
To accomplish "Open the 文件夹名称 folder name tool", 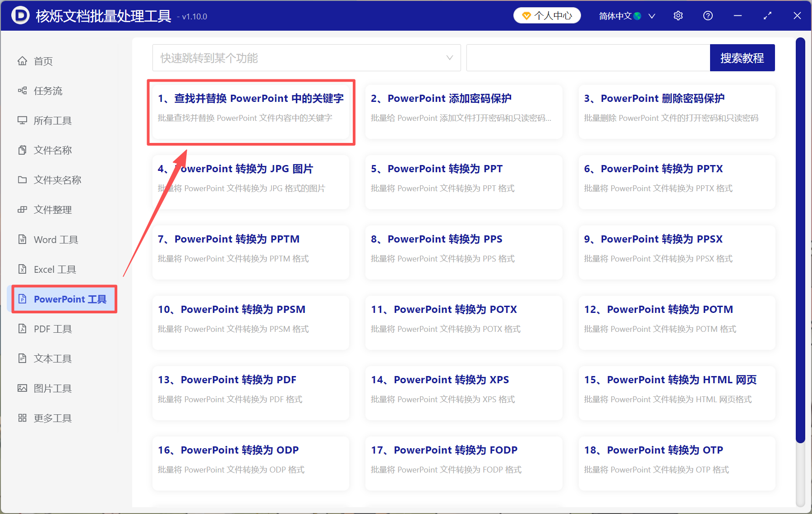I will click(57, 179).
